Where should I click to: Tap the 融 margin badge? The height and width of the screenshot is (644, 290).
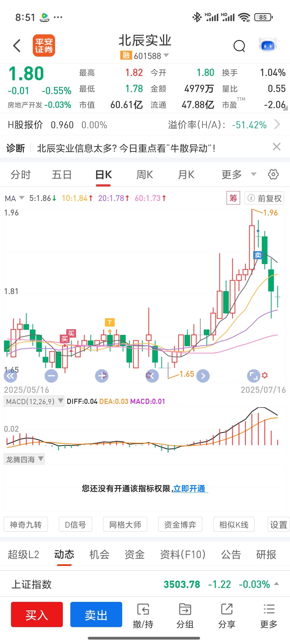(126, 55)
